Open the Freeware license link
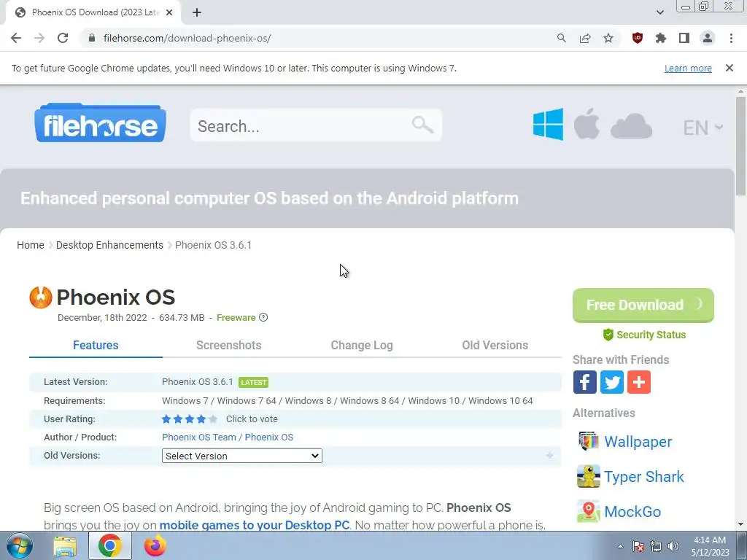Viewport: 747px width, 560px height. coord(236,318)
